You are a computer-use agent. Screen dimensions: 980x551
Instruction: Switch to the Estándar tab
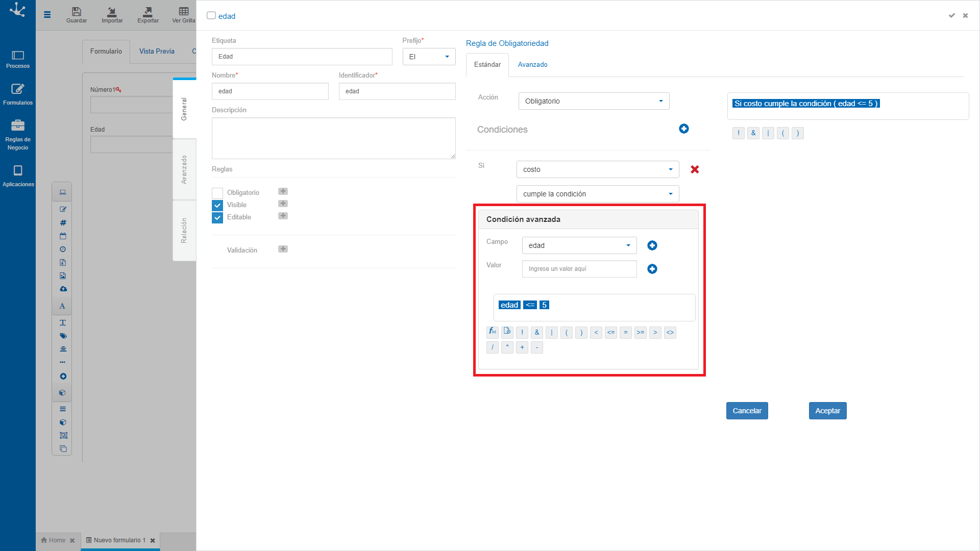[487, 65]
